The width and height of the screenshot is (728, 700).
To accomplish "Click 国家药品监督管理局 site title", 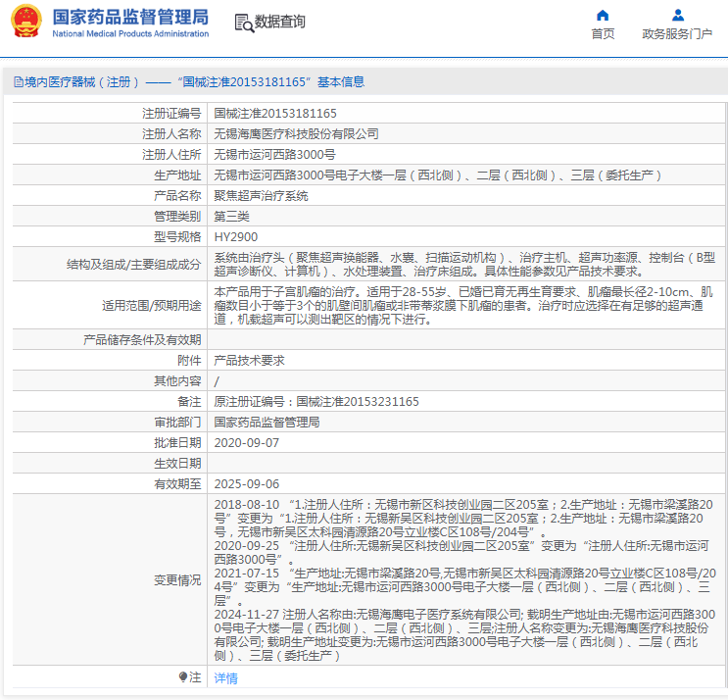I will click(130, 18).
